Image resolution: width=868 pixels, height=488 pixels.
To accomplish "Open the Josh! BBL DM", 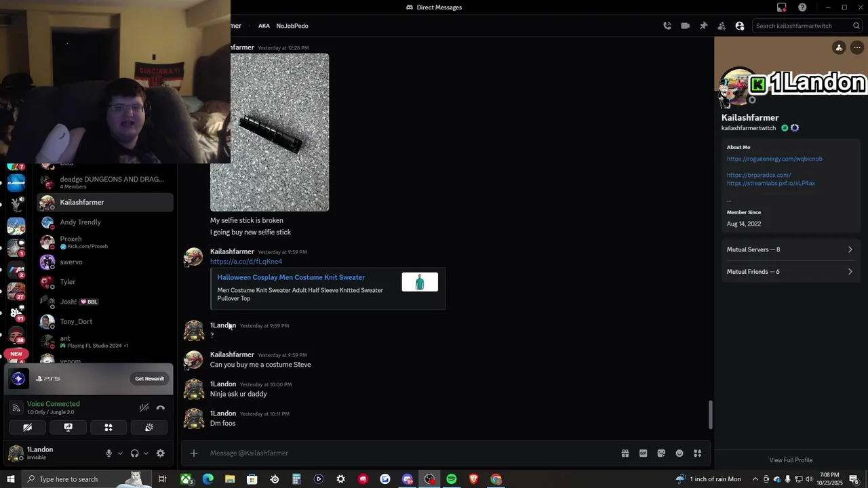I will coord(105,302).
